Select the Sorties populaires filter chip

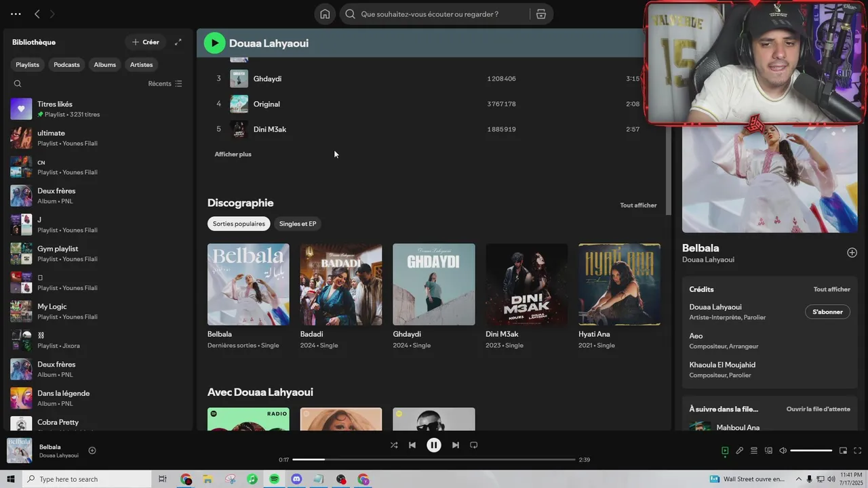[x=239, y=224]
